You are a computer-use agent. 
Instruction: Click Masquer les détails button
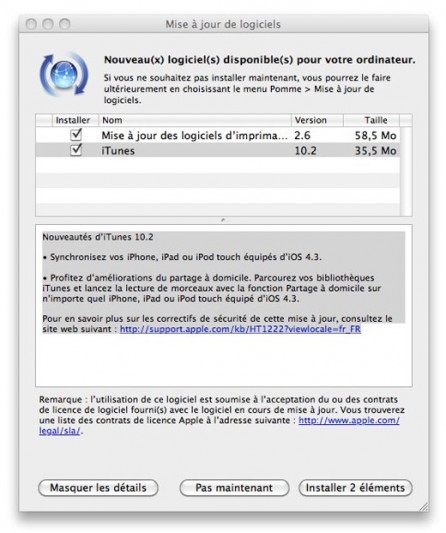pos(98,488)
